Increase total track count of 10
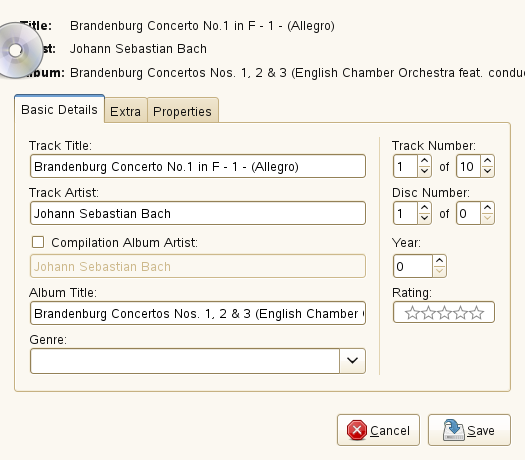The image size is (525, 460). (488, 161)
